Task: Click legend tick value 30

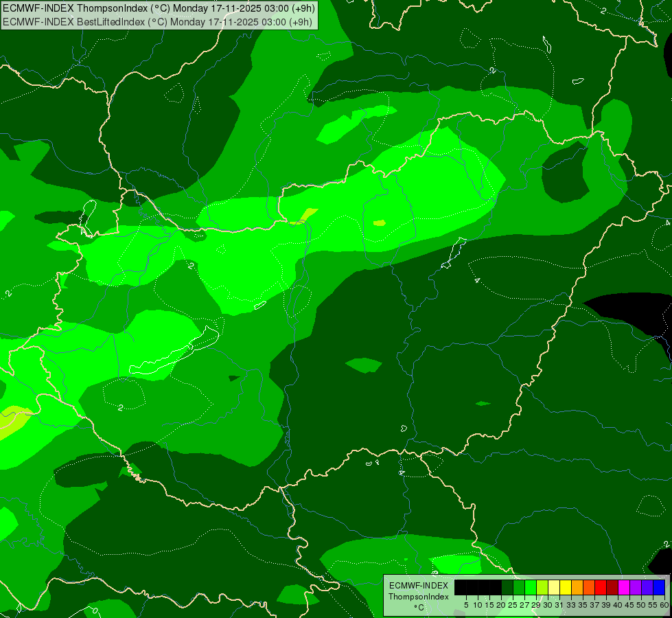Action: [548, 605]
